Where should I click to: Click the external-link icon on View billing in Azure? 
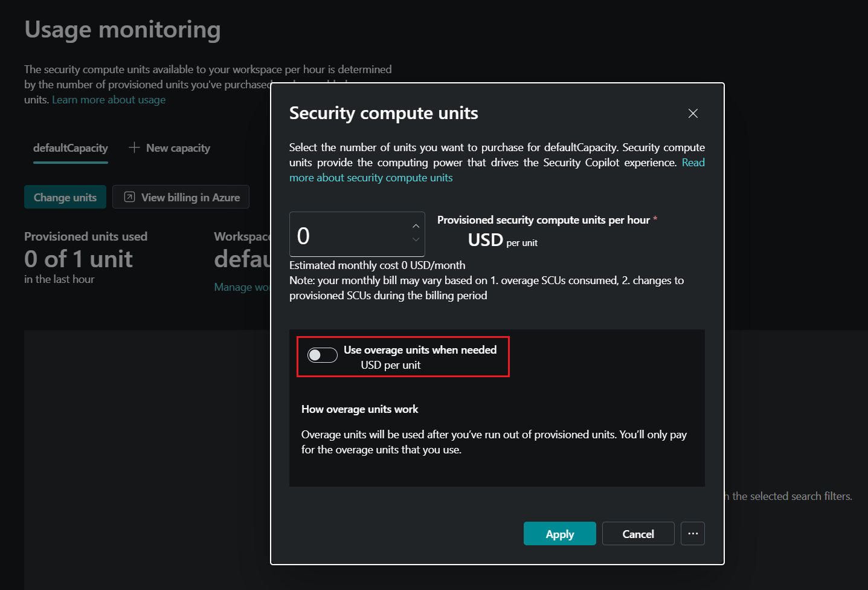(129, 196)
